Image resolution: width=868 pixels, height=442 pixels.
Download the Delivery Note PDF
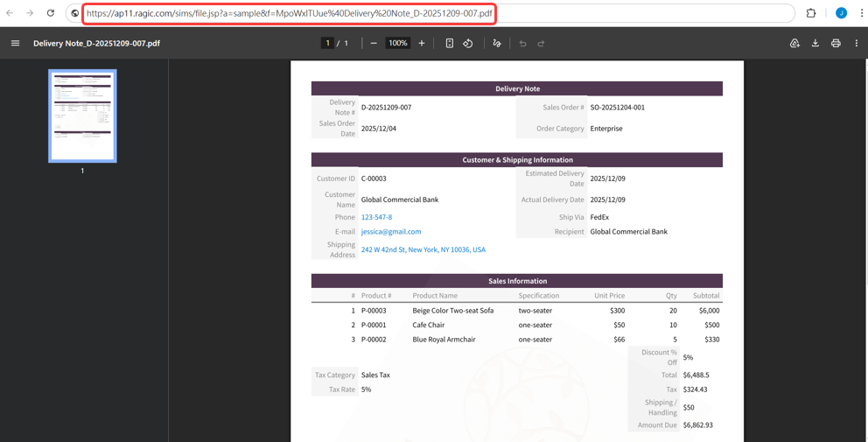pos(815,43)
